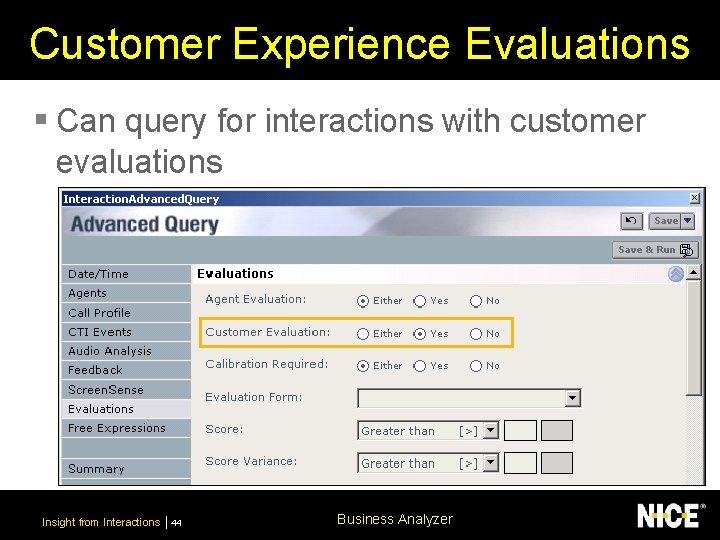Click the vertical scrollbar thumb
Viewport: 720px width, 540px height.
click(693, 338)
